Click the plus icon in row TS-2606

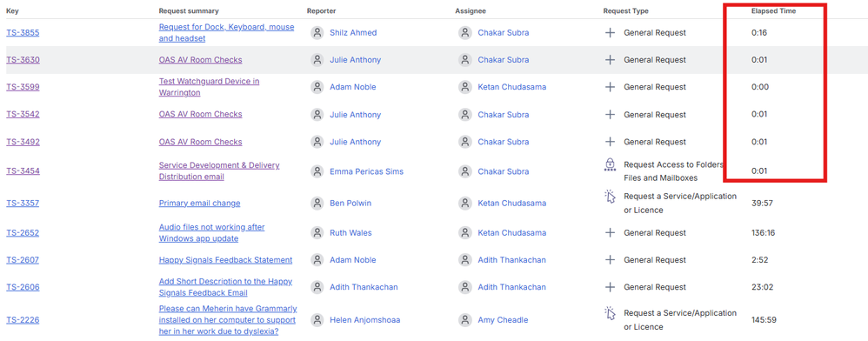click(610, 287)
